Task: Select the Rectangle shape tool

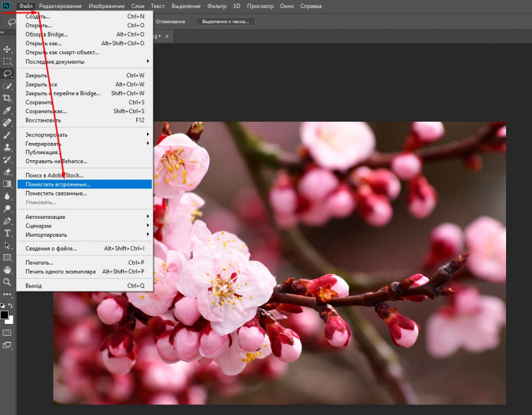Action: (x=7, y=257)
